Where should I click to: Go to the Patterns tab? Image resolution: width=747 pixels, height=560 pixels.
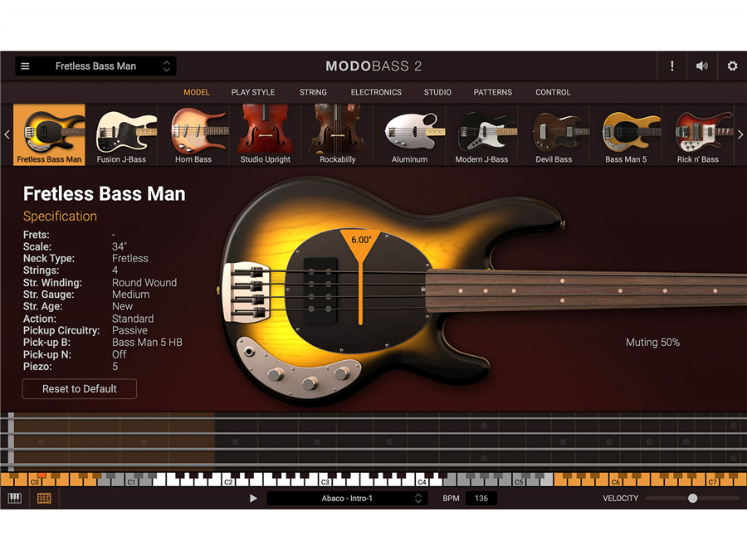(493, 92)
